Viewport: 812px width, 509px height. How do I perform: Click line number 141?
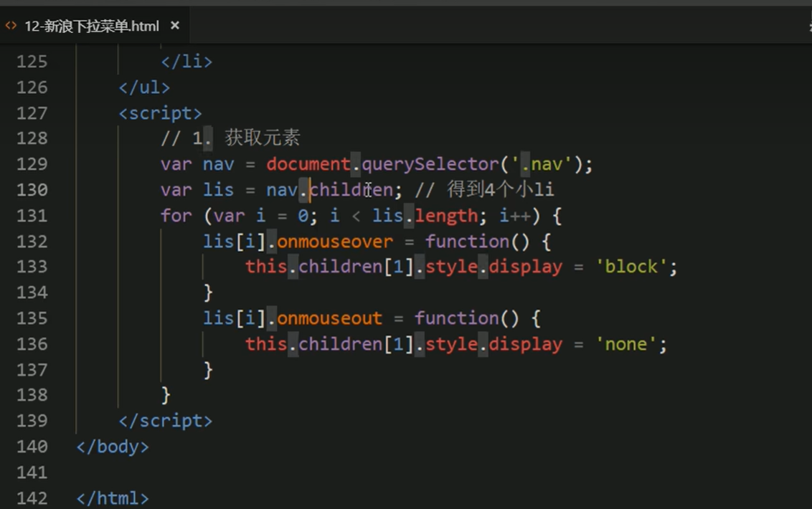coord(32,472)
